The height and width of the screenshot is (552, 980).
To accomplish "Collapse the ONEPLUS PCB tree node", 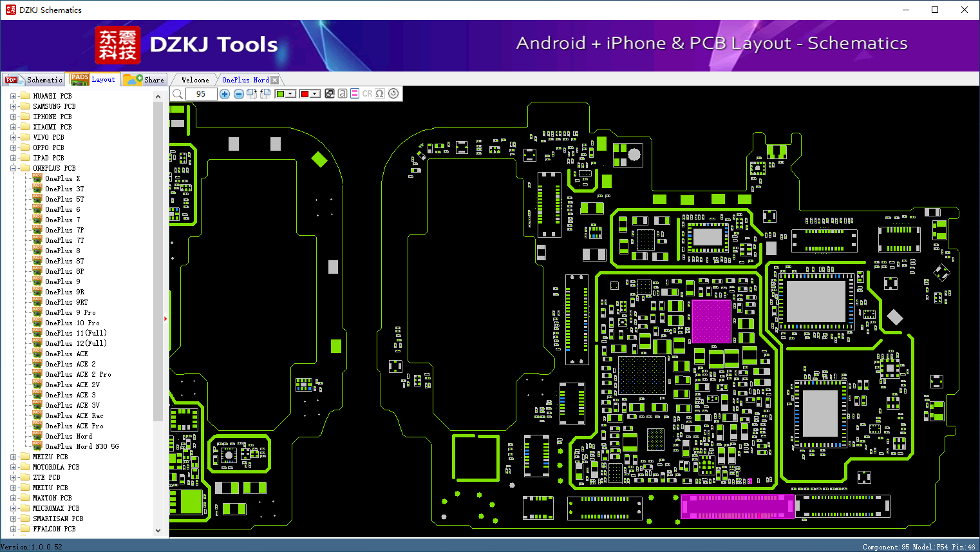I will click(13, 168).
